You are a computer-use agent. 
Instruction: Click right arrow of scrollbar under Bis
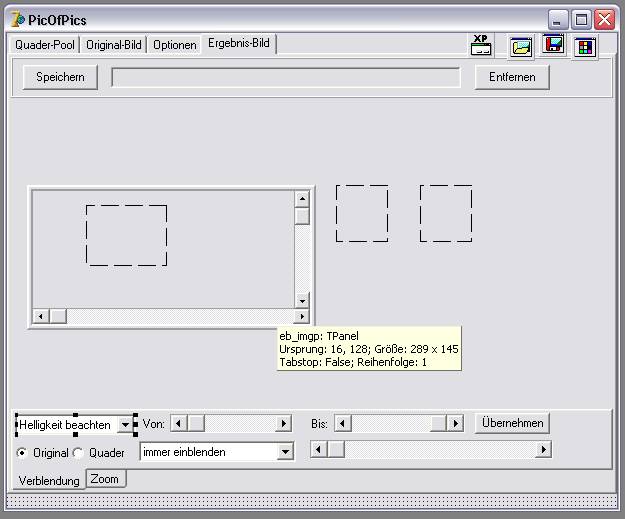543,450
